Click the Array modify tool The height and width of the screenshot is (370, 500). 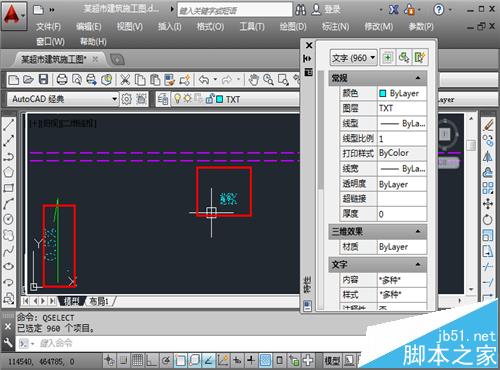[488, 188]
